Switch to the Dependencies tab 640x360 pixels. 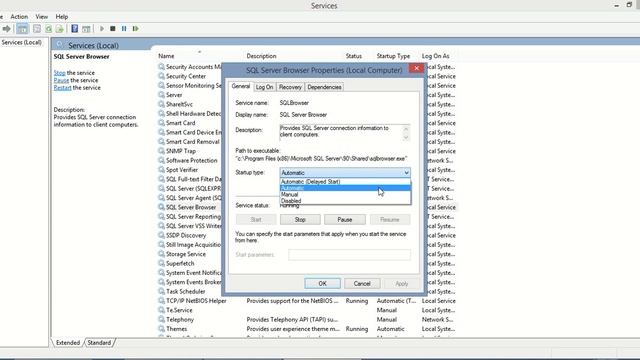coord(324,87)
